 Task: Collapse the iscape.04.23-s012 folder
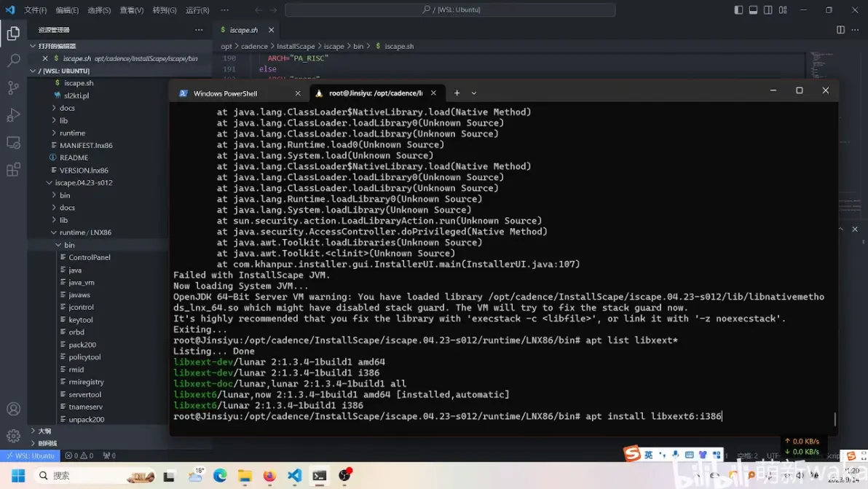83,183
